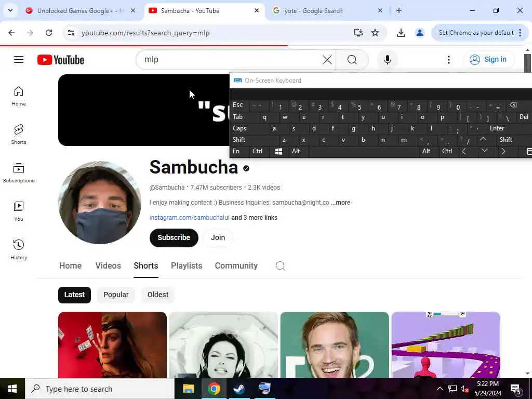Click Set Chrome as your default
Viewport: 532px width, 399px height.
tap(476, 33)
